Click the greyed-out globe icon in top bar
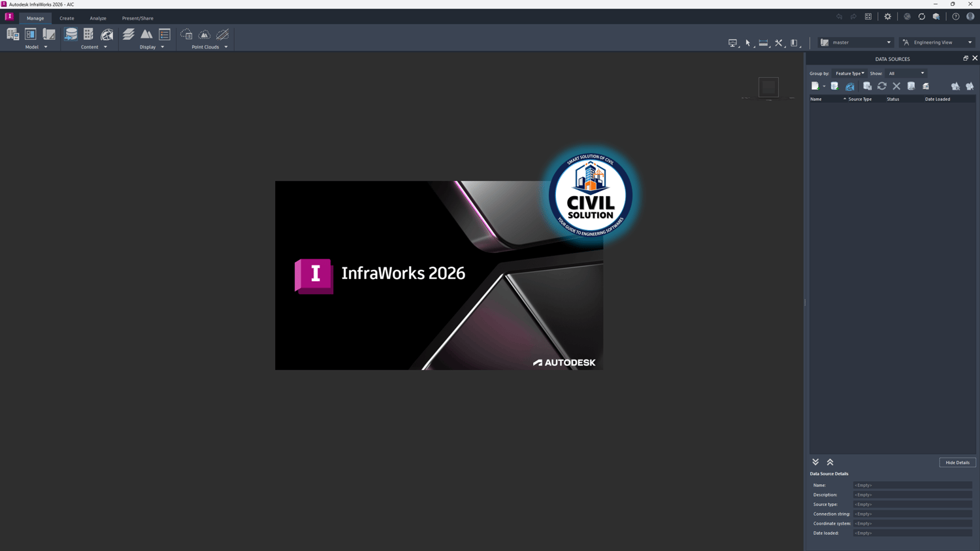 tap(907, 17)
